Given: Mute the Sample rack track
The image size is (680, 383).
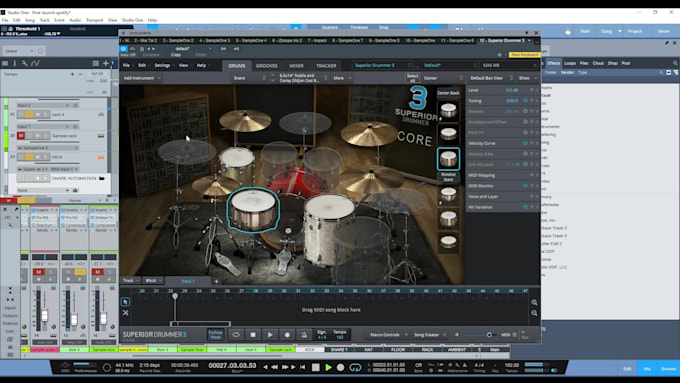Looking at the screenshot, I should (21, 136).
